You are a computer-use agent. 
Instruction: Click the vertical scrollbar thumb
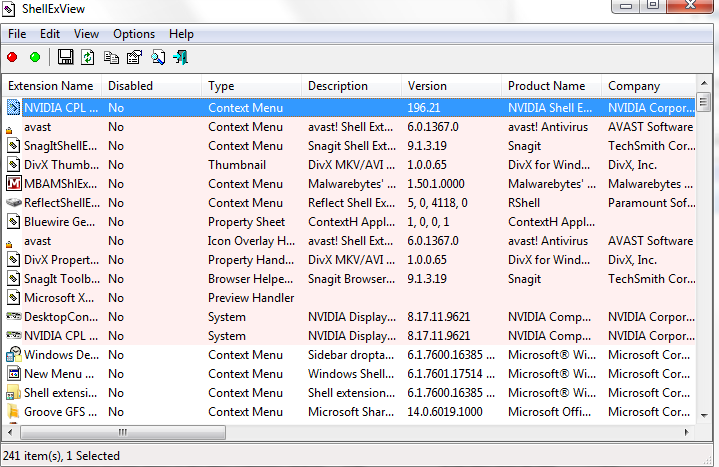[x=704, y=102]
